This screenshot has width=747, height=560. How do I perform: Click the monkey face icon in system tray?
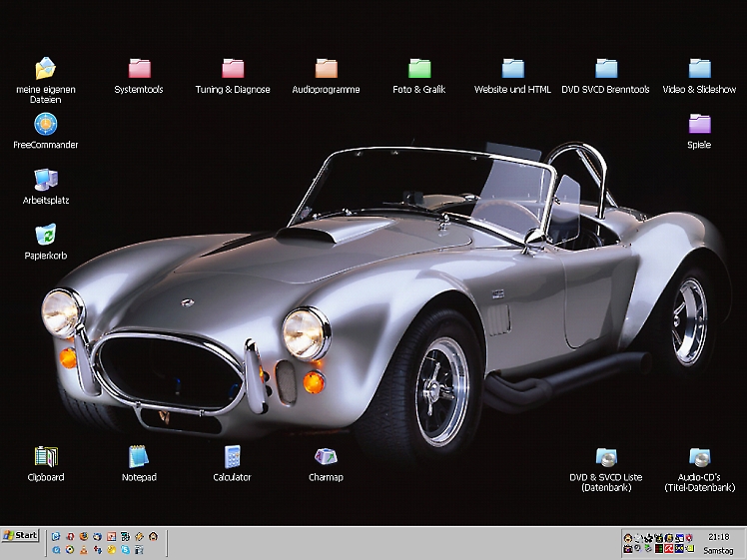(628, 538)
